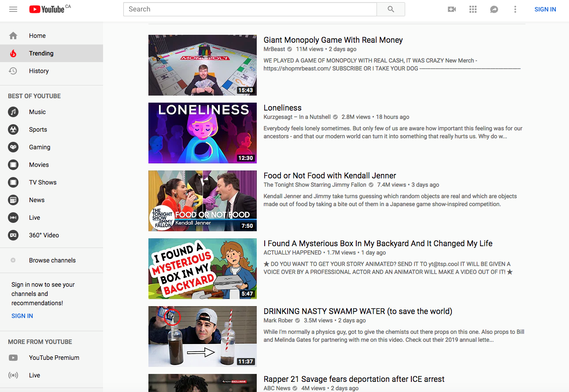Viewport: 569px width, 392px height.
Task: Open 360° Video category label
Action: click(44, 235)
